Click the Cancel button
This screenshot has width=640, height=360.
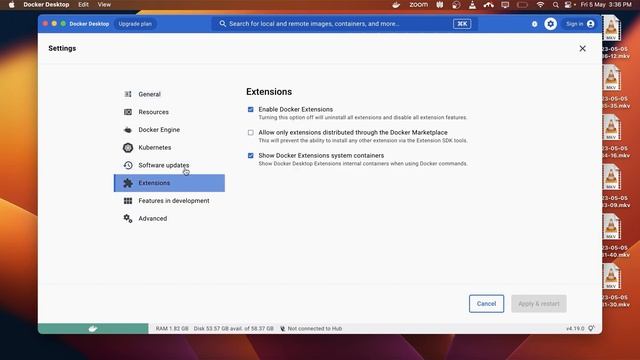pyautogui.click(x=486, y=304)
